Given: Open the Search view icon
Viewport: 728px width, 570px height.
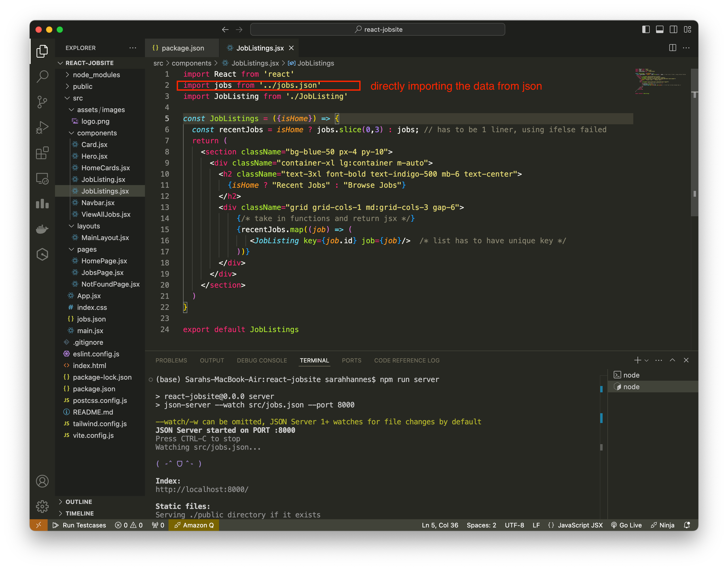Looking at the screenshot, I should [42, 76].
